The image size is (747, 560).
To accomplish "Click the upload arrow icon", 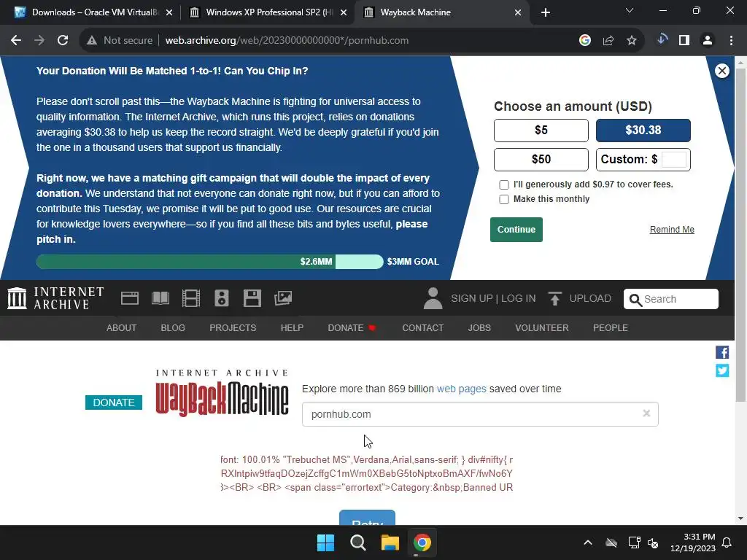I will (554, 298).
